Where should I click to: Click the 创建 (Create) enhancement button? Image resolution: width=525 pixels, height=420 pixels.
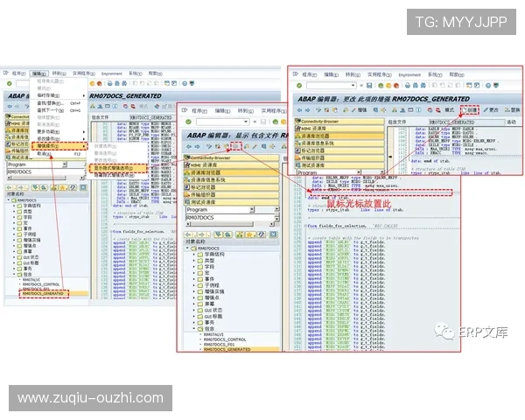click(x=471, y=110)
